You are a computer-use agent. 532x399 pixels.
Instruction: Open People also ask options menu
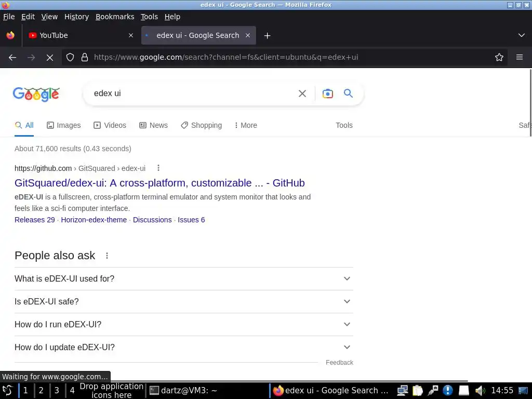click(107, 256)
